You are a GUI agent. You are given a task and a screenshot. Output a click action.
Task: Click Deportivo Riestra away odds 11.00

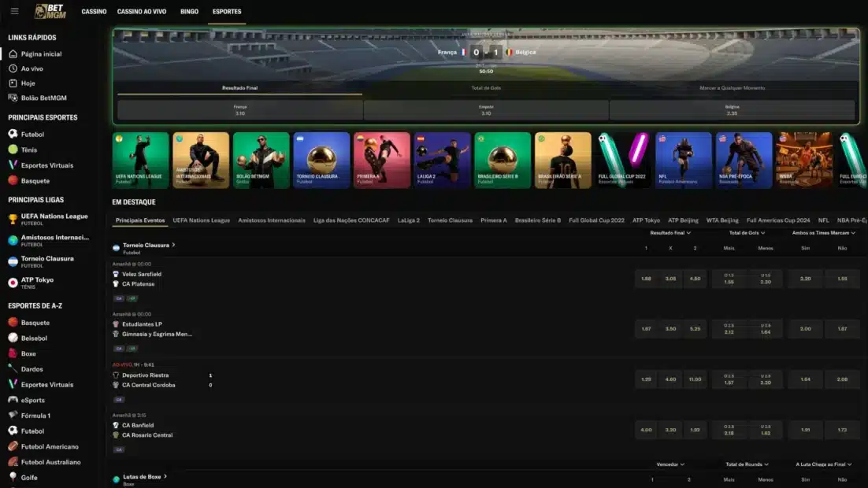click(x=695, y=379)
